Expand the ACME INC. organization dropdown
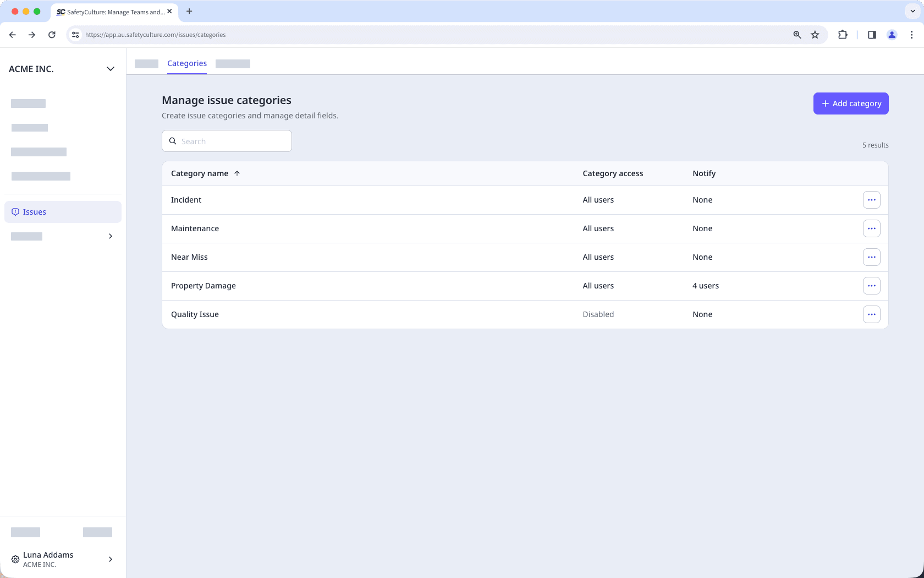This screenshot has height=578, width=924. [110, 69]
